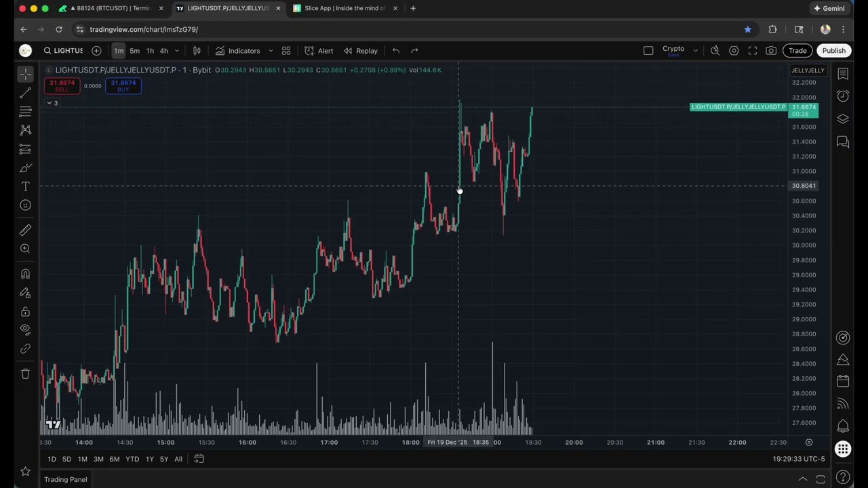Expand favorite indicators dropdown arrow
Image resolution: width=868 pixels, height=488 pixels.
tap(271, 51)
